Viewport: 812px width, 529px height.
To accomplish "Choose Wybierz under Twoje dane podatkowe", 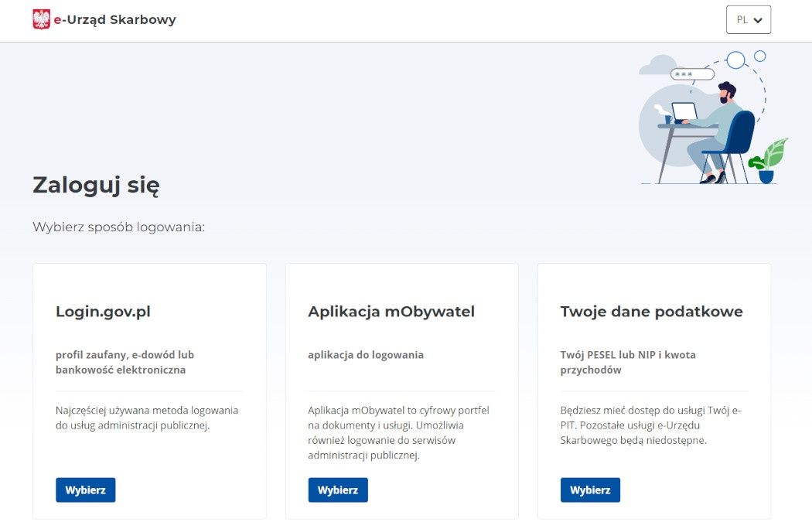I will (x=590, y=490).
